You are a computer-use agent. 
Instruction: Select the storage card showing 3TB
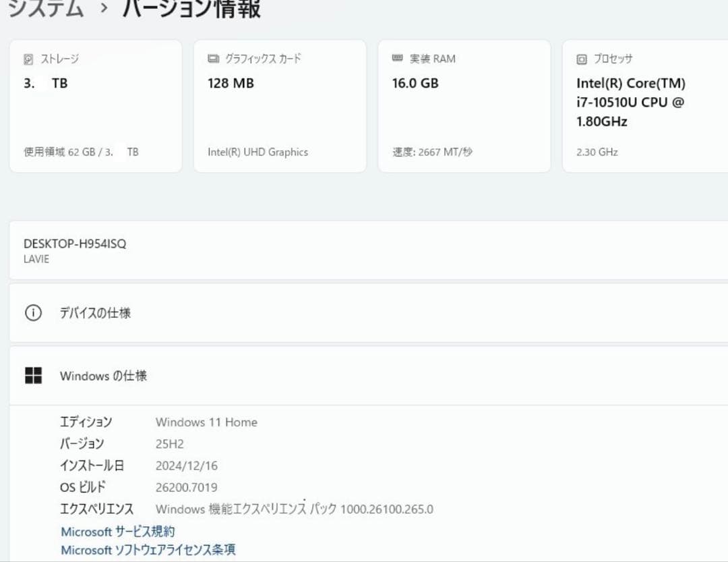pos(96,105)
